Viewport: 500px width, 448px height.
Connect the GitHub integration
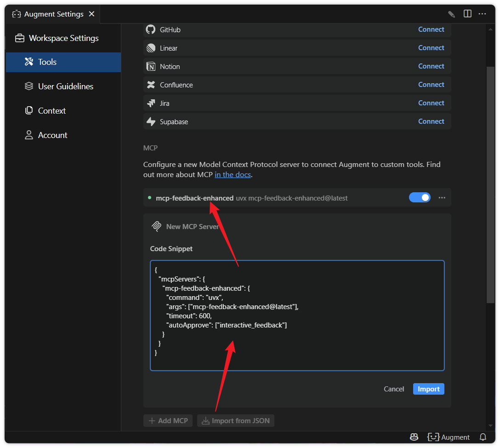pyautogui.click(x=431, y=29)
